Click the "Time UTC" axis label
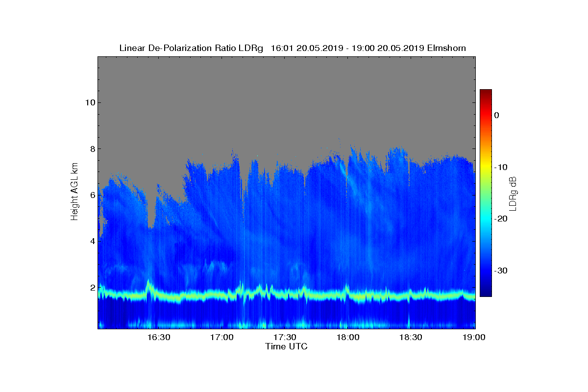Viewport: 588px width, 392px height. pos(287,346)
